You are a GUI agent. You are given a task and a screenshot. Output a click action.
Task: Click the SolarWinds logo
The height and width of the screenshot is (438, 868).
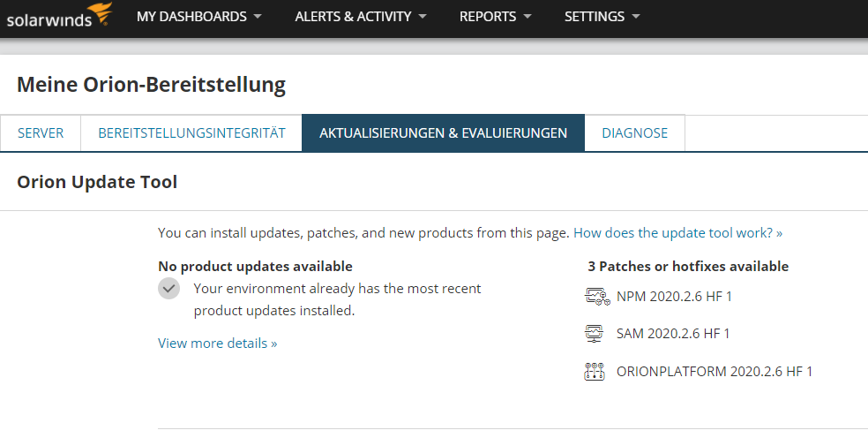(x=59, y=16)
